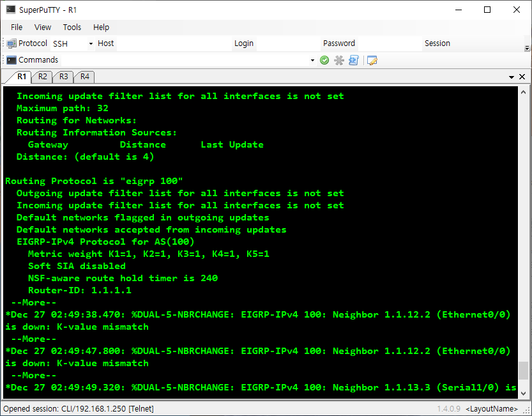Screen dimensions: 532x416
Task: Click the terminal scrollbar up arrow
Action: coord(523,91)
